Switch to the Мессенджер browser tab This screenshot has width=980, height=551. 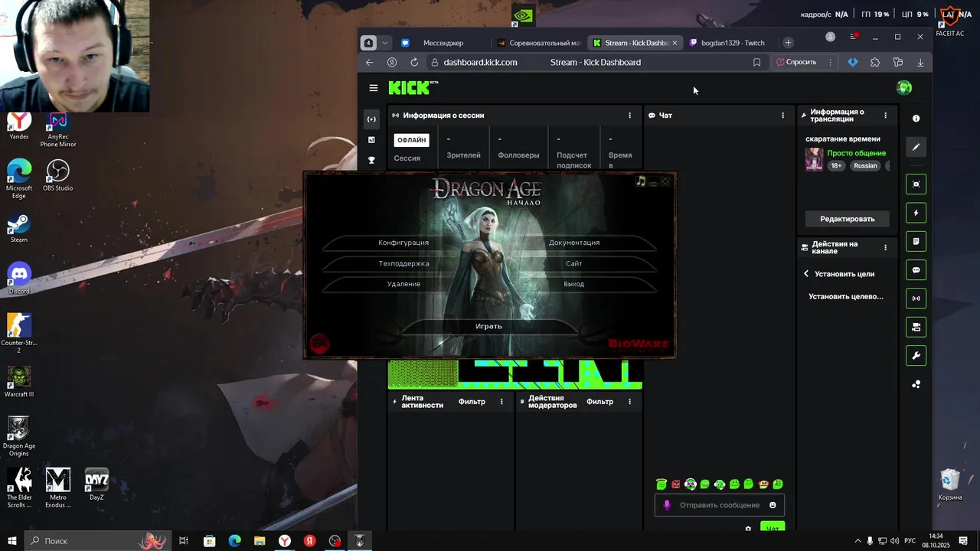(x=443, y=43)
